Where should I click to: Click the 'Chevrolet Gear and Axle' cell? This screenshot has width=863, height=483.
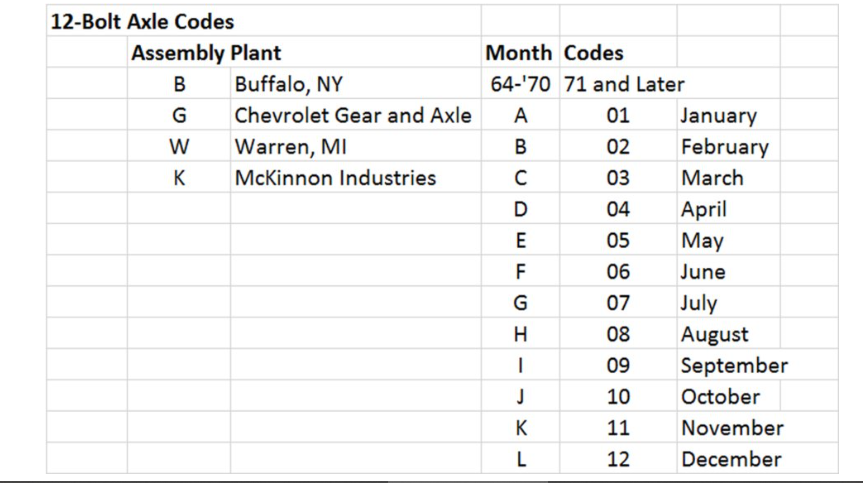356,116
